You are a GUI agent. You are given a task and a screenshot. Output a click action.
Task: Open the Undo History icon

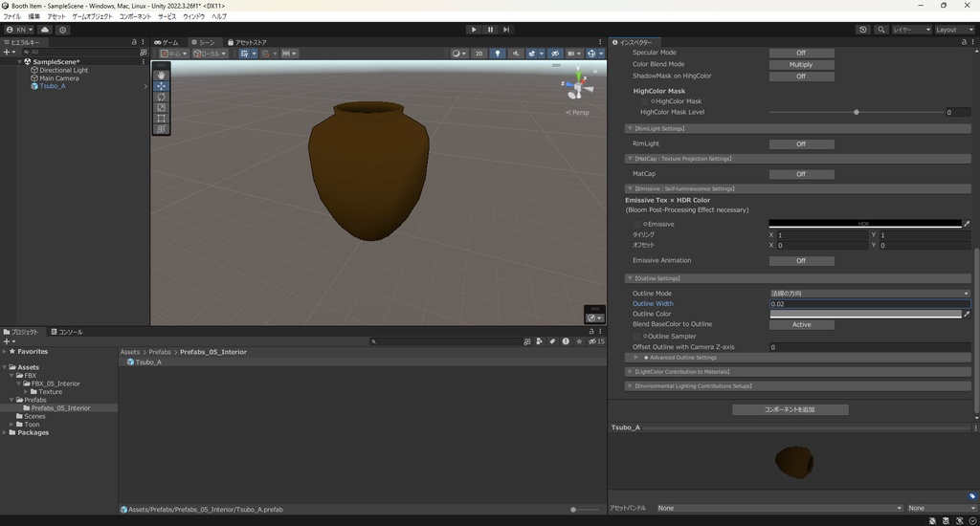tap(863, 30)
